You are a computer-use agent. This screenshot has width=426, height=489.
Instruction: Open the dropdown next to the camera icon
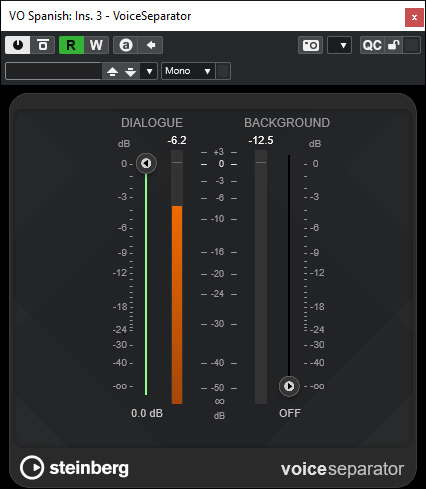tap(340, 45)
